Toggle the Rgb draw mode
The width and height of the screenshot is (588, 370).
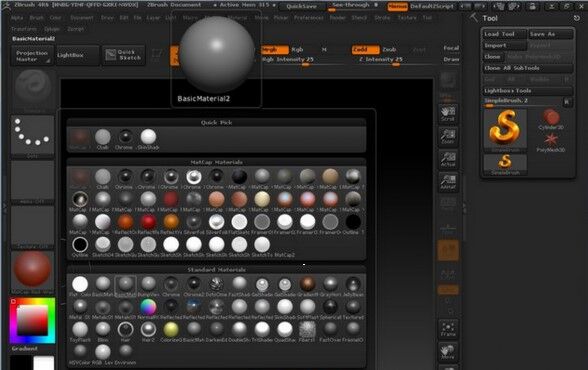[297, 49]
